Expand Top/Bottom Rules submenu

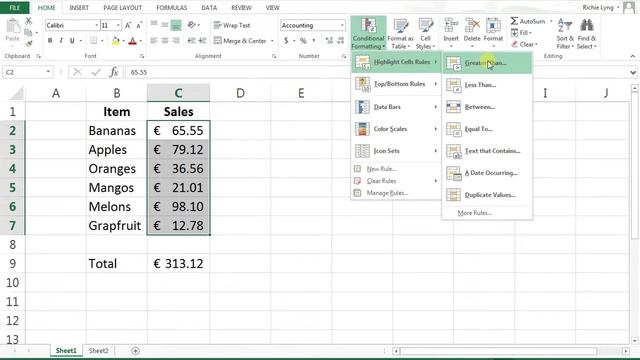(x=396, y=84)
